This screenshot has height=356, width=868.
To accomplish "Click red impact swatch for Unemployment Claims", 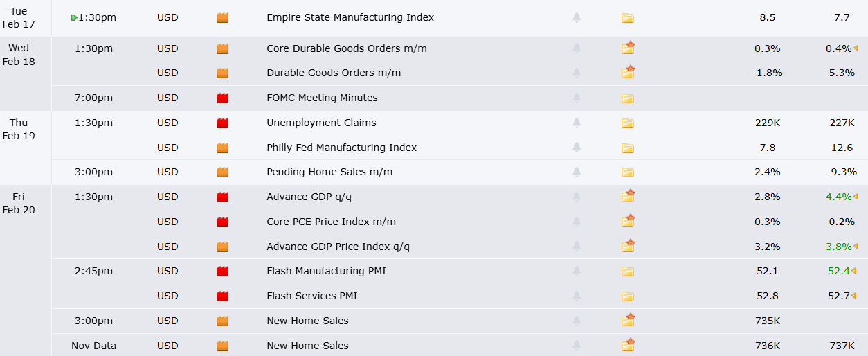I will (222, 123).
